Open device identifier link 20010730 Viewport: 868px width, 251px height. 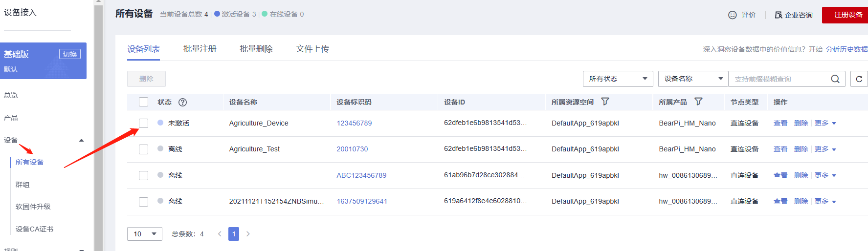point(352,149)
